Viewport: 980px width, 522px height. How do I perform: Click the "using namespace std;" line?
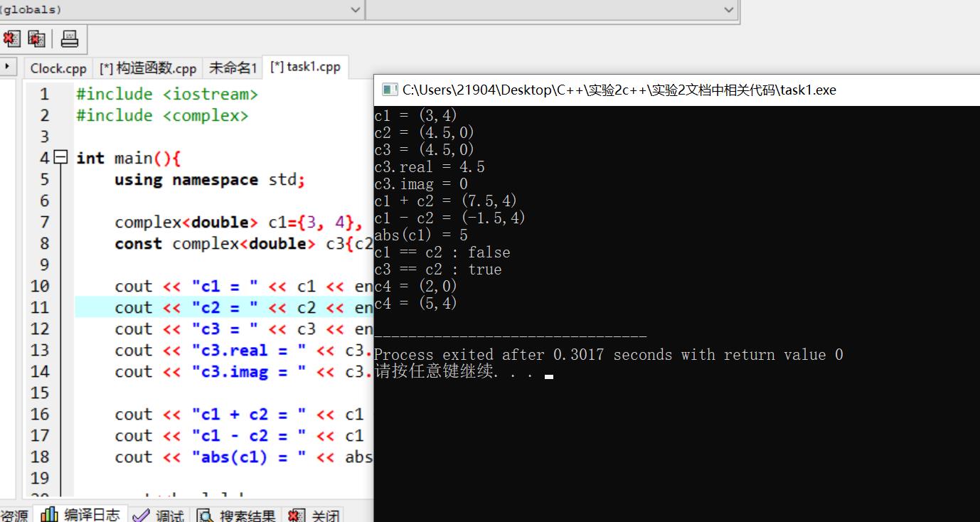[x=210, y=179]
